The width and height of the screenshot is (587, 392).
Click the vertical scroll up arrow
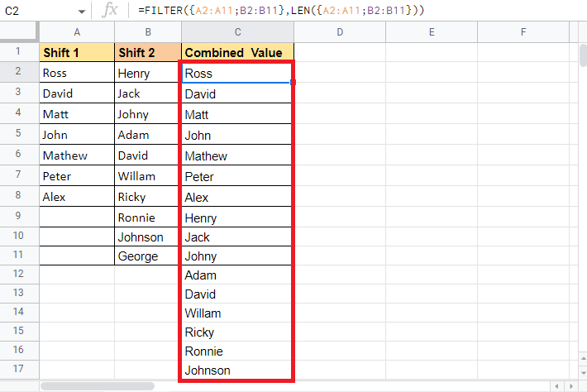[x=583, y=359]
